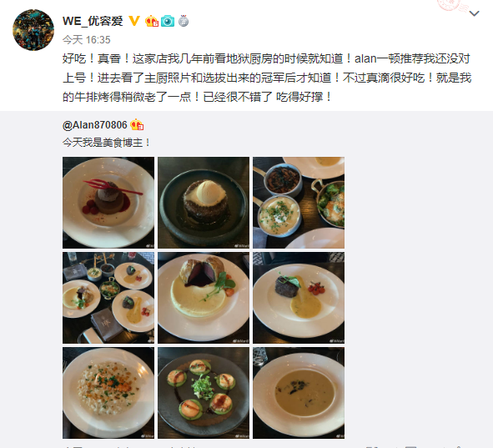The image size is (493, 448).
Task: Click the teal camera badge icon
Action: (x=168, y=21)
